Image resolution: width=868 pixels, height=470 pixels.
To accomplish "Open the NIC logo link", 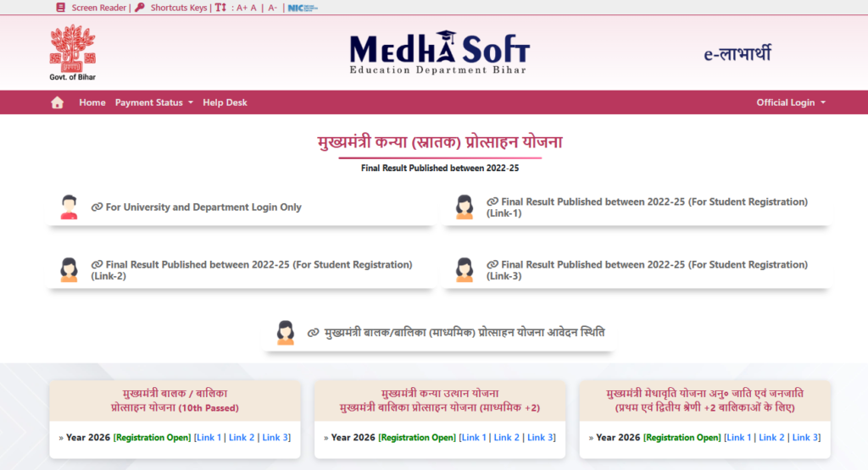I will pyautogui.click(x=303, y=8).
